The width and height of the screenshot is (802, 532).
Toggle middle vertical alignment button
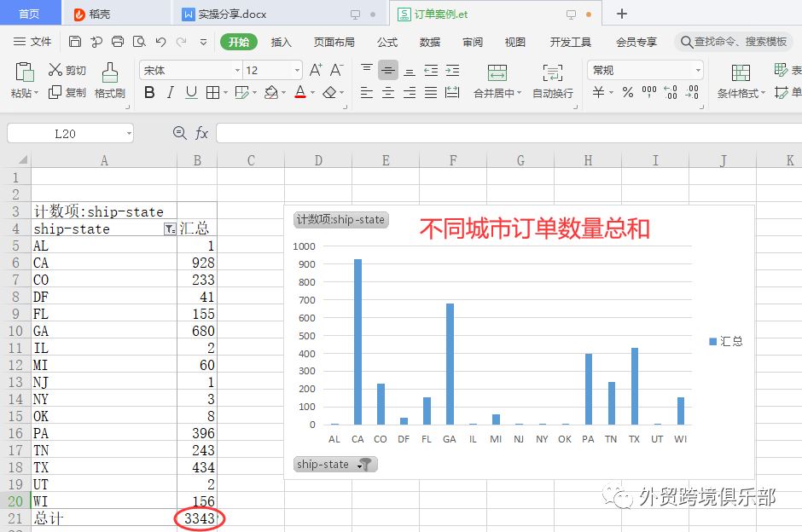[388, 70]
